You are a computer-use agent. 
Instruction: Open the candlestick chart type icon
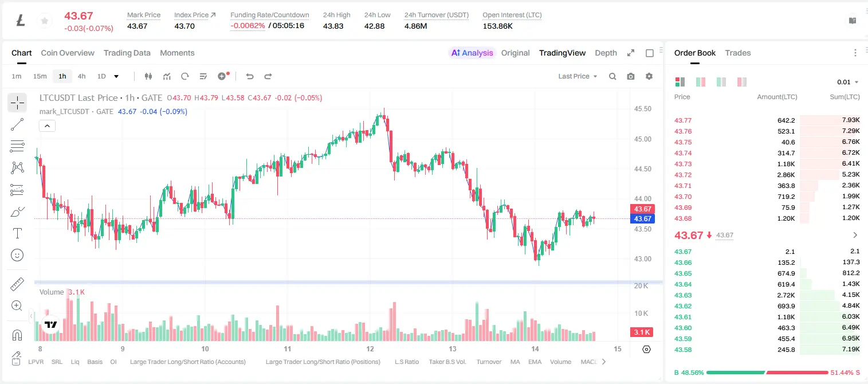148,76
